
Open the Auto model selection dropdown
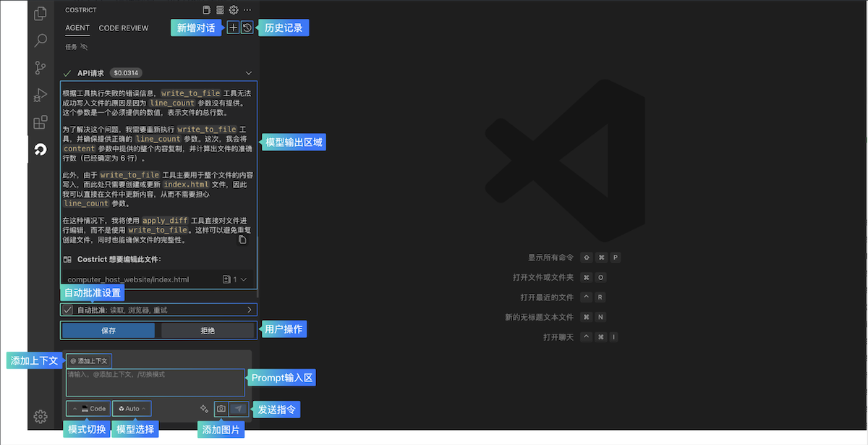pyautogui.click(x=130, y=408)
